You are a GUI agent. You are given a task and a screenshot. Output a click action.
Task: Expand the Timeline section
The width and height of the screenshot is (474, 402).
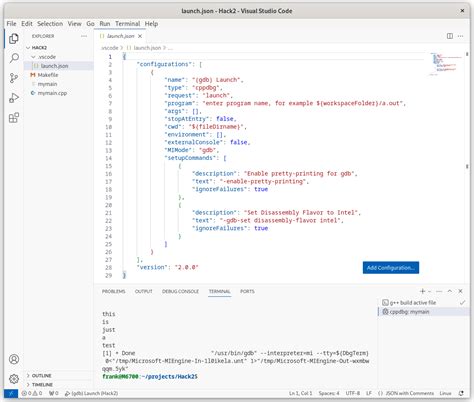[x=59, y=384]
